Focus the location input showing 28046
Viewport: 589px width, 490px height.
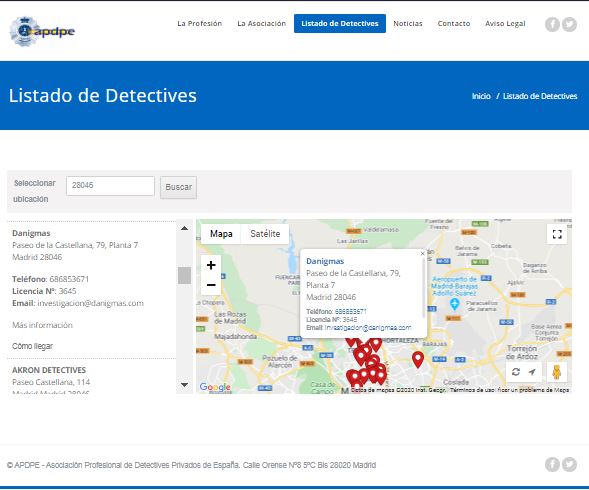coord(110,186)
